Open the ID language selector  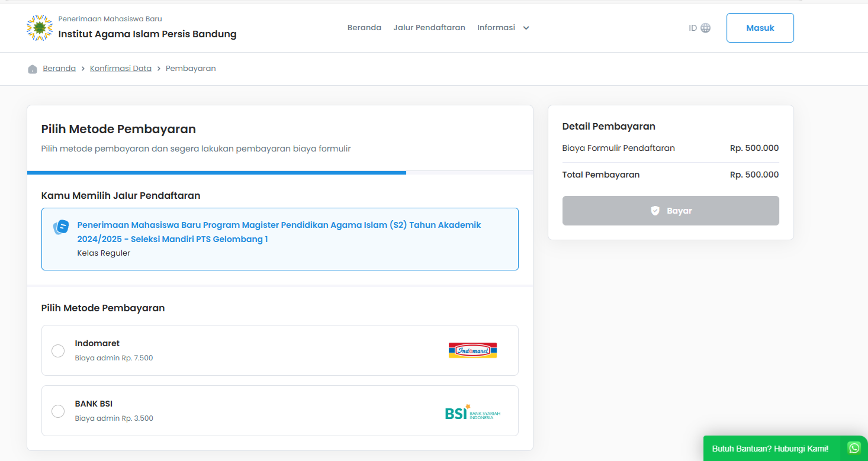pos(693,28)
